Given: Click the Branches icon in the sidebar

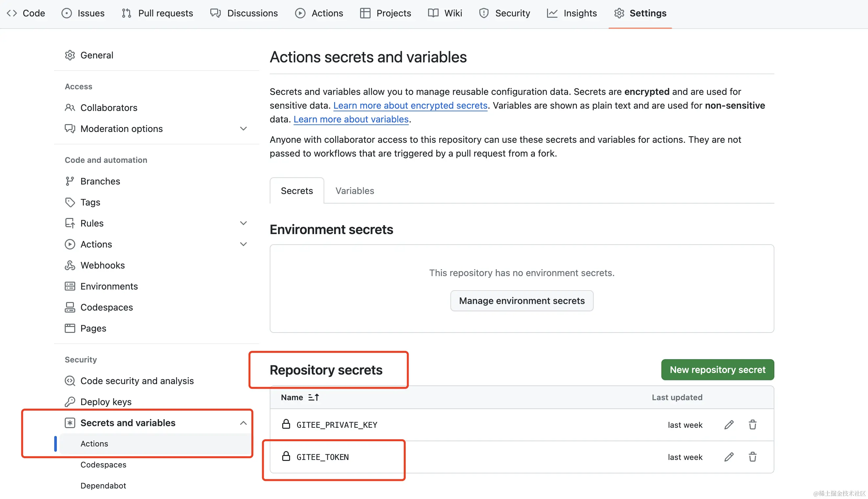Looking at the screenshot, I should pyautogui.click(x=70, y=181).
